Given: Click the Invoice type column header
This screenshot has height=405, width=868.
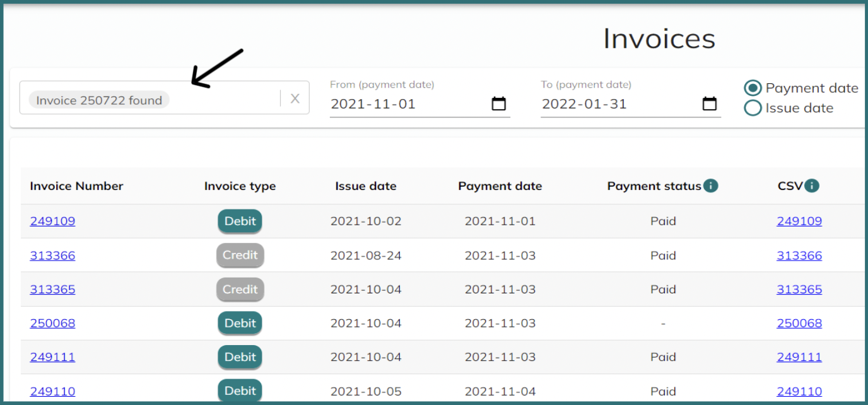Looking at the screenshot, I should pos(240,186).
